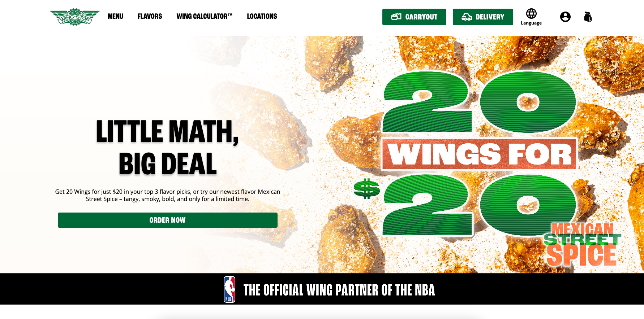
Task: Click the CARRYOUT text label
Action: pos(421,17)
